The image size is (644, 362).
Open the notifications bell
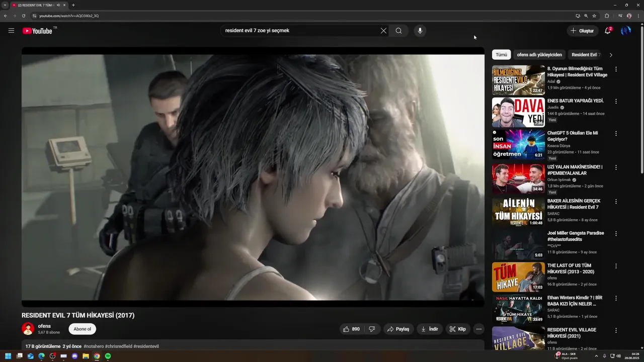pos(608,31)
